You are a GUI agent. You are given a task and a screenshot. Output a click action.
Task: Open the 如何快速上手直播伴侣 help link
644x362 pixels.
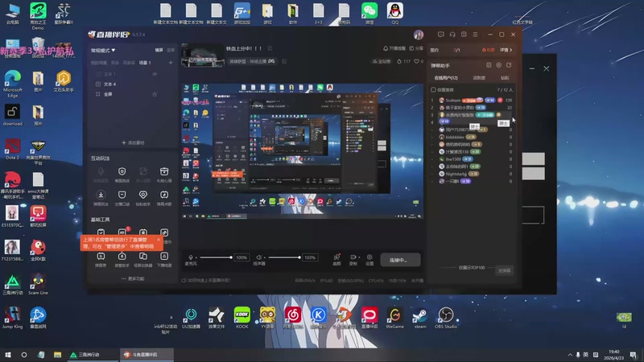coord(206,281)
